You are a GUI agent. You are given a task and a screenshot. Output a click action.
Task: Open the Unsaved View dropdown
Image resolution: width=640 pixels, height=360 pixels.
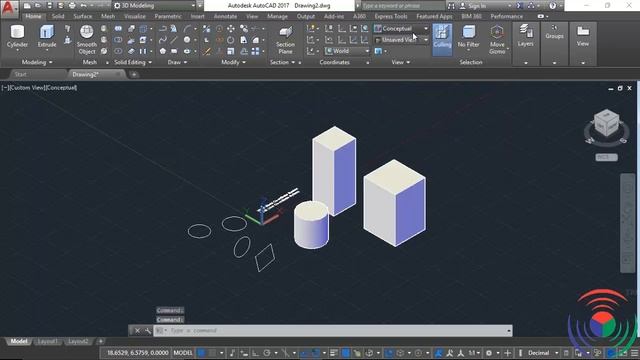point(401,40)
